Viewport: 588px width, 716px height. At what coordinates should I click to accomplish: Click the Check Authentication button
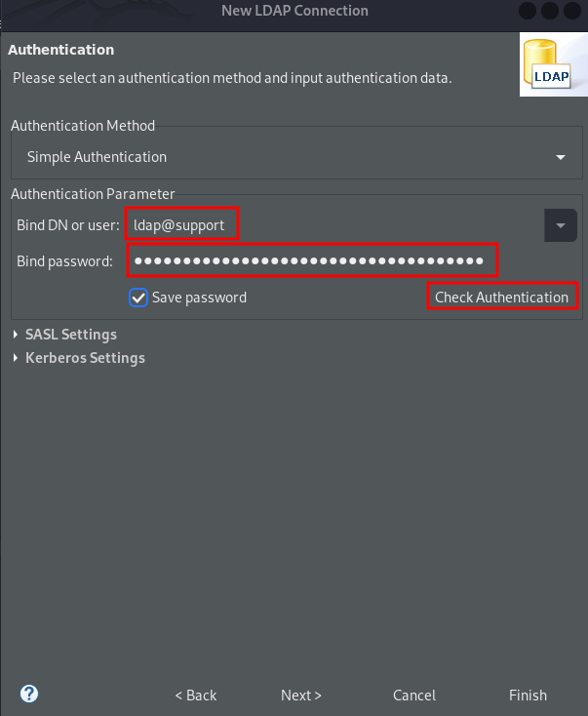501,298
